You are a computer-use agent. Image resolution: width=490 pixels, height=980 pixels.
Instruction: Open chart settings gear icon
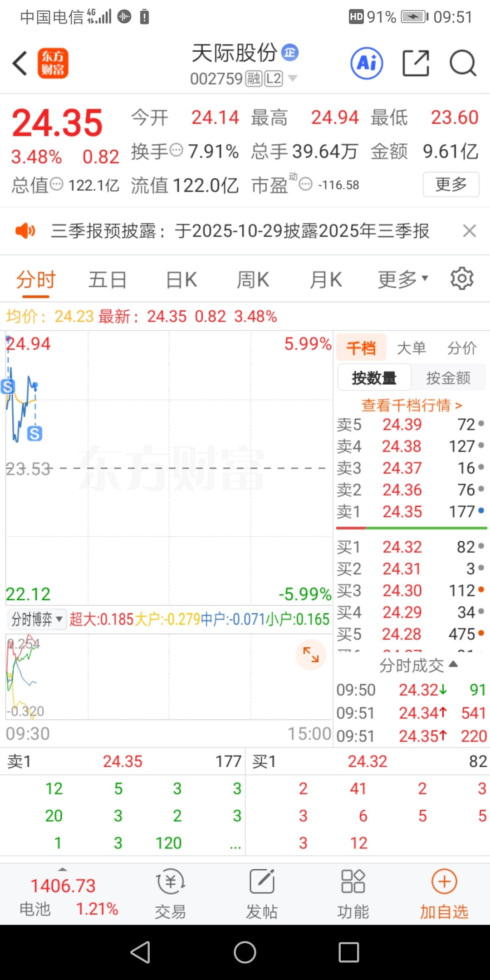pyautogui.click(x=462, y=279)
